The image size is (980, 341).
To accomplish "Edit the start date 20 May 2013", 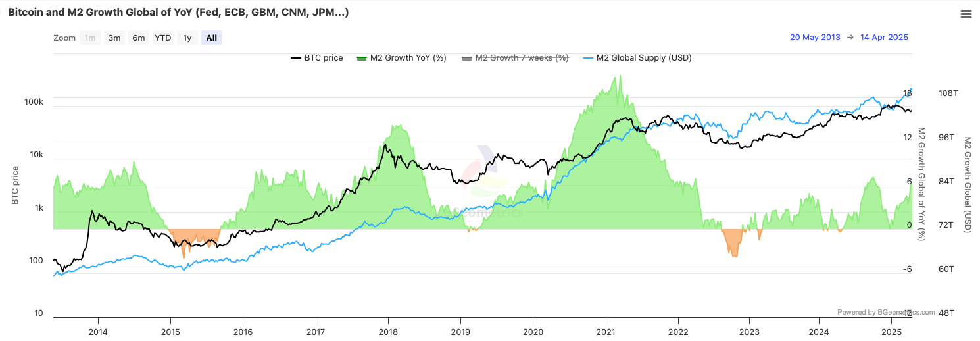I will pyautogui.click(x=816, y=38).
